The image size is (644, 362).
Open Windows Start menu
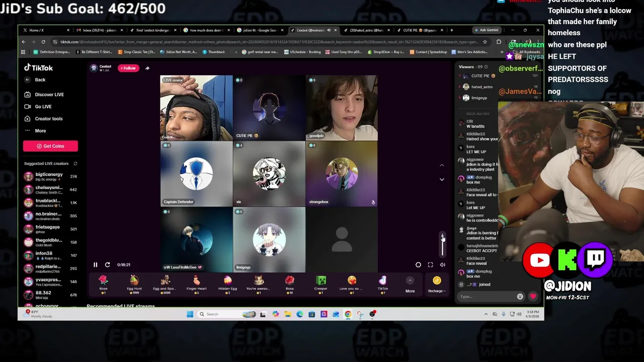(x=190, y=314)
